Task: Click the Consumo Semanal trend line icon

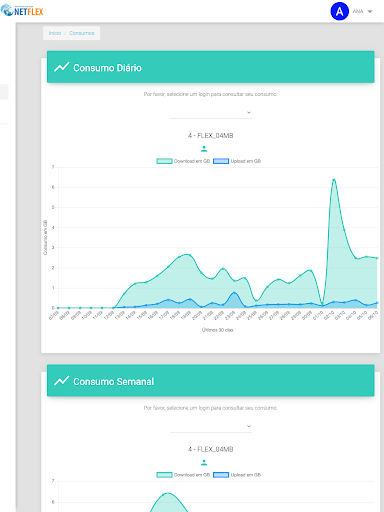Action: point(61,381)
